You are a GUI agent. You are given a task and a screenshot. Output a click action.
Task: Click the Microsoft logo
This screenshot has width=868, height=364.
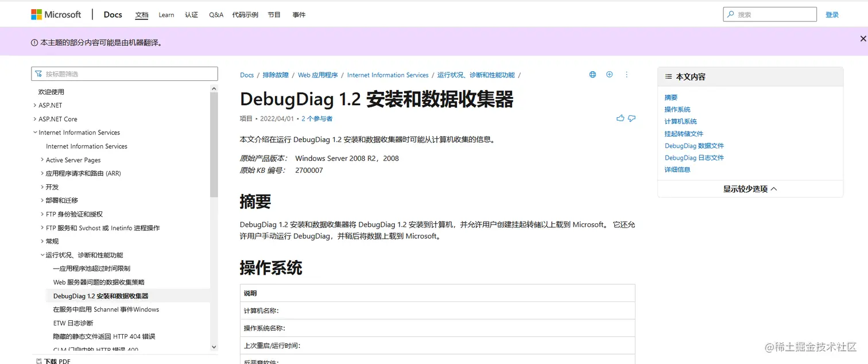click(x=56, y=14)
